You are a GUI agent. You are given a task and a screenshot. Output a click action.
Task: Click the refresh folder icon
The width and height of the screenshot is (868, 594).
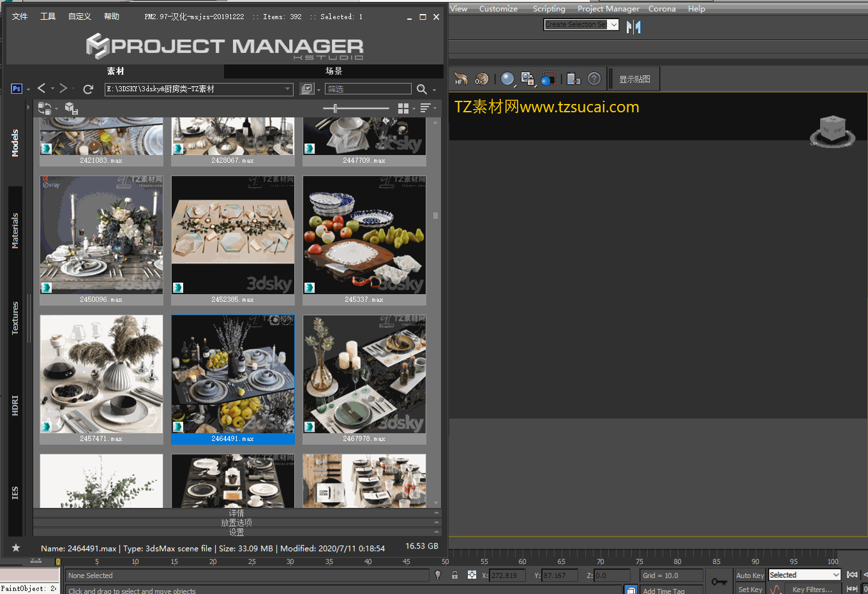(88, 89)
